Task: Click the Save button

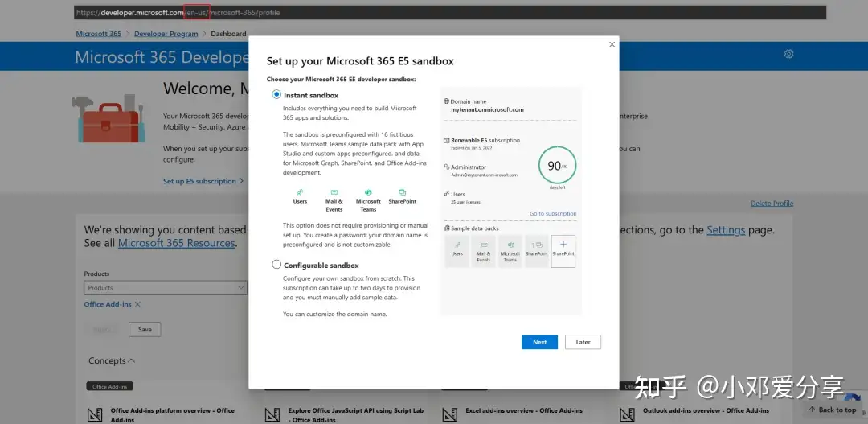Action: pyautogui.click(x=145, y=329)
